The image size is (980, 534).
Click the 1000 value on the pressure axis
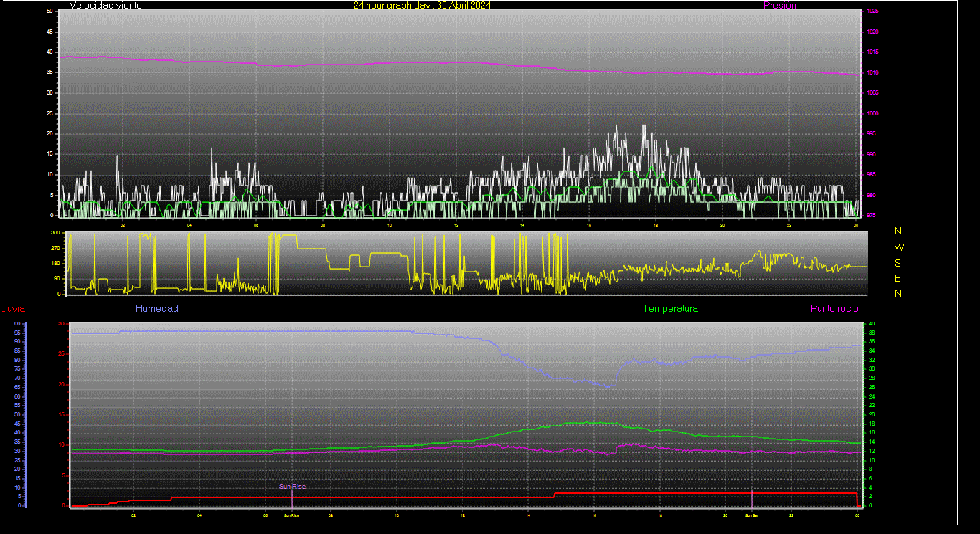coord(872,114)
